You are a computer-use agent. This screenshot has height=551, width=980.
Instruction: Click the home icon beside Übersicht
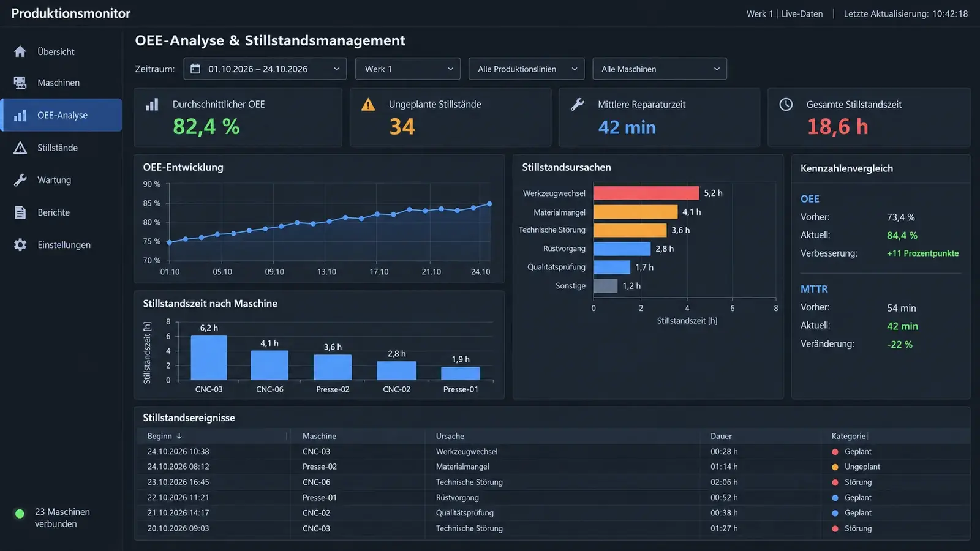pos(20,52)
